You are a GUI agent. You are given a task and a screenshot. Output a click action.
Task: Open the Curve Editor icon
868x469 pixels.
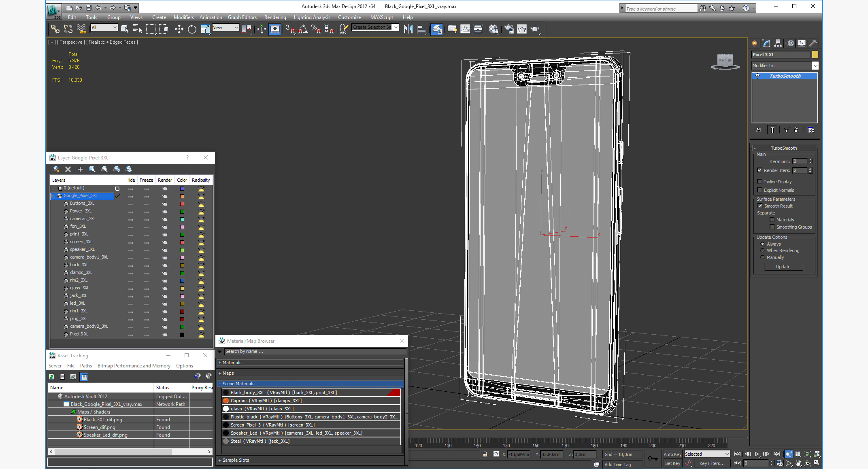465,29
